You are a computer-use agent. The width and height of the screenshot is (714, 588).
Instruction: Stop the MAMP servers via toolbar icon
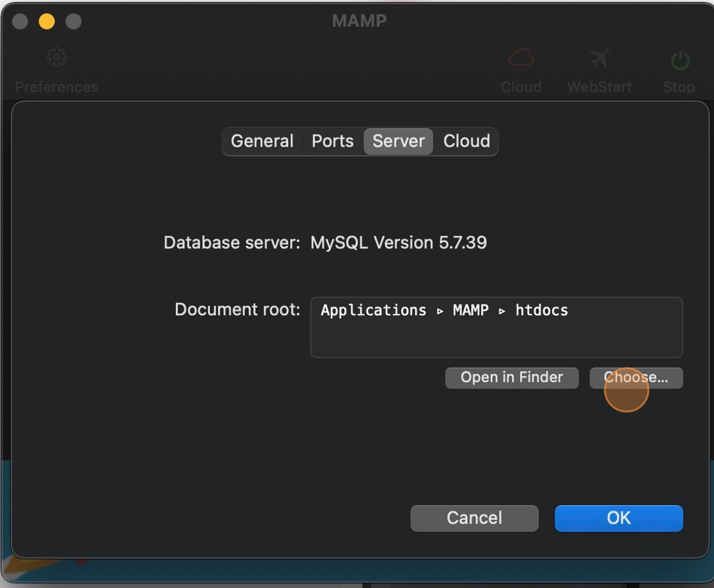point(678,57)
